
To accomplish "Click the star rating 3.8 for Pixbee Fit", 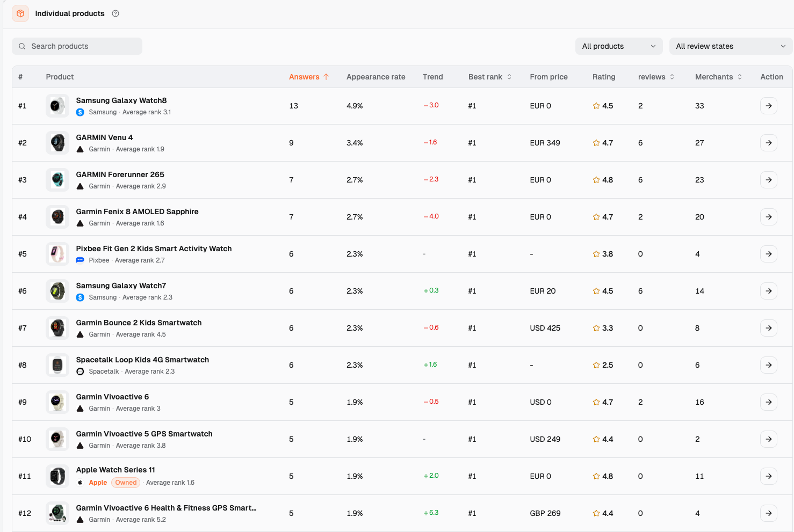I will [603, 254].
